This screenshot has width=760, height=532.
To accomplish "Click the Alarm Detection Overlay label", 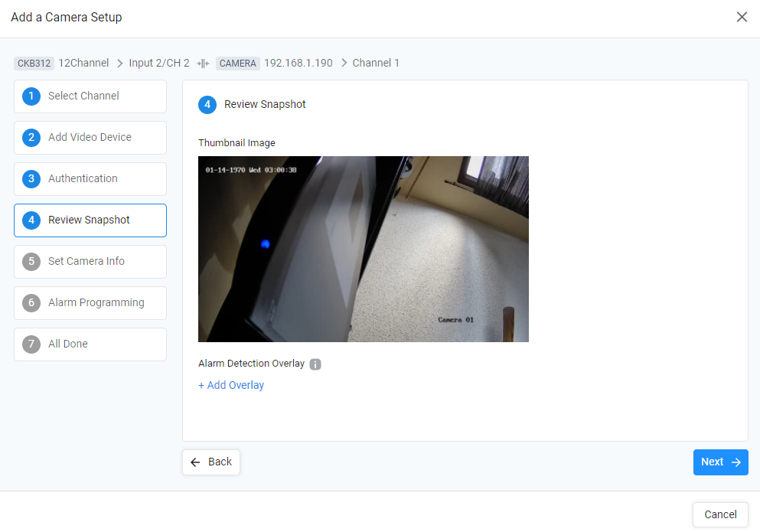I will click(x=251, y=364).
